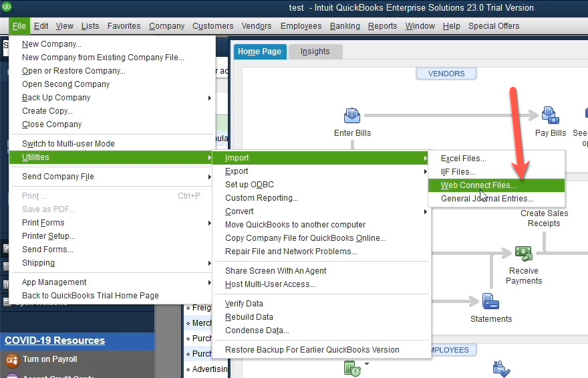Open the Banking menu
The height and width of the screenshot is (378, 588).
[x=345, y=26]
